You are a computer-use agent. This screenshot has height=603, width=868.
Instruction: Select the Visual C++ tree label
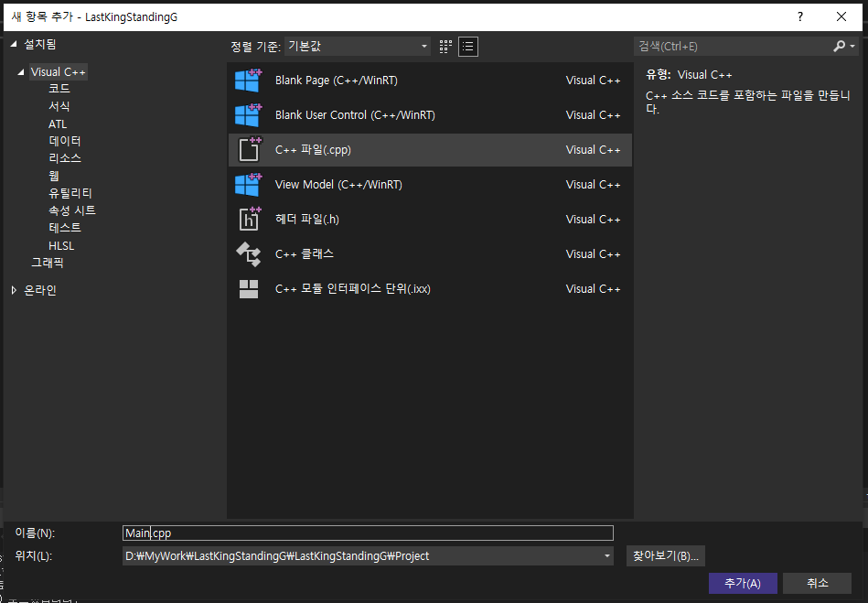coord(59,72)
